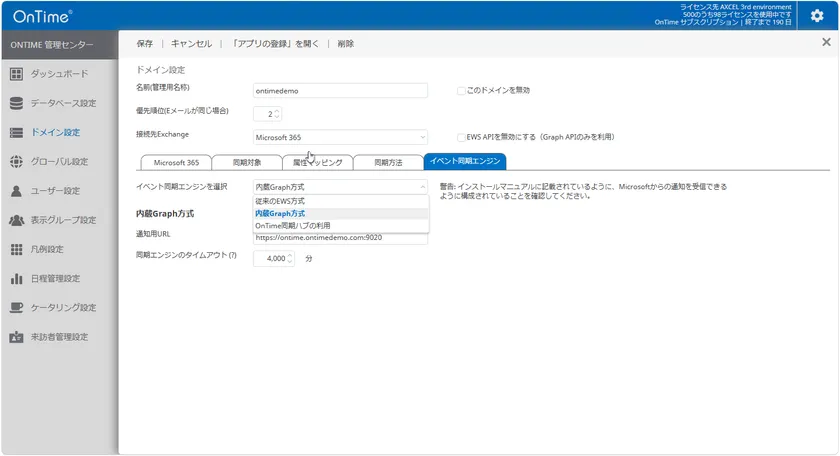The height and width of the screenshot is (456, 840).
Task: Click 「アプリの登録」を開く link
Action: [x=274, y=43]
